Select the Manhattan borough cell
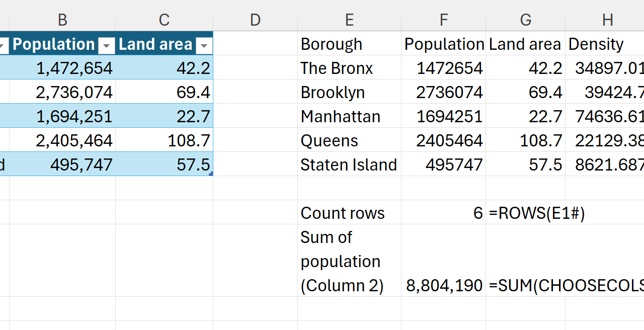The width and height of the screenshot is (644, 330). point(341,117)
